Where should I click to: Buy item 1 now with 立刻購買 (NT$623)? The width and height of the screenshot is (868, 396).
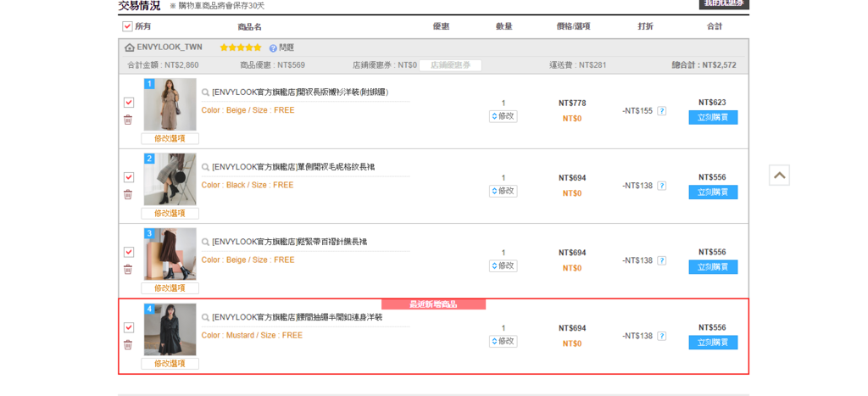point(713,117)
